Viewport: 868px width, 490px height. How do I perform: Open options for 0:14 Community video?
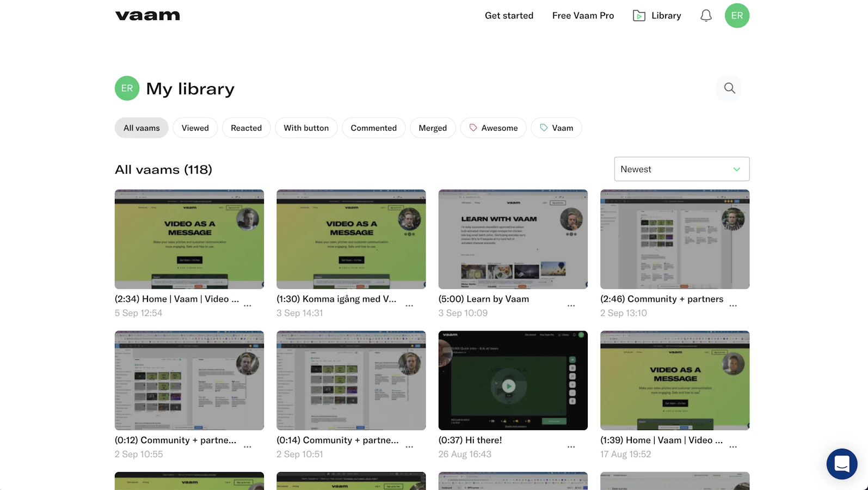click(x=409, y=447)
